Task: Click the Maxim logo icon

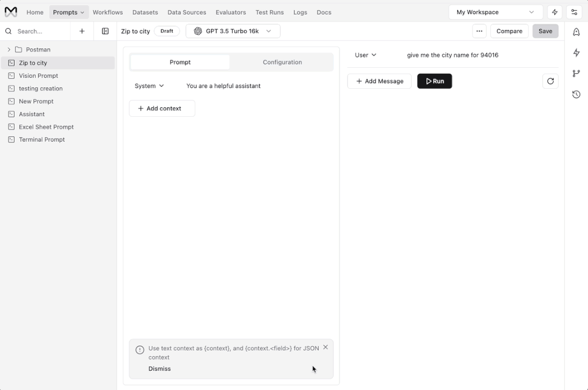Action: point(11,12)
